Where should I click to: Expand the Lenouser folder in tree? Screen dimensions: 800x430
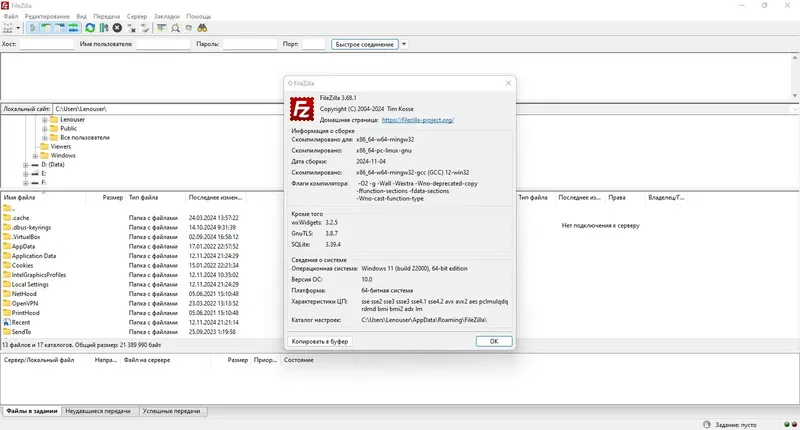click(44, 120)
